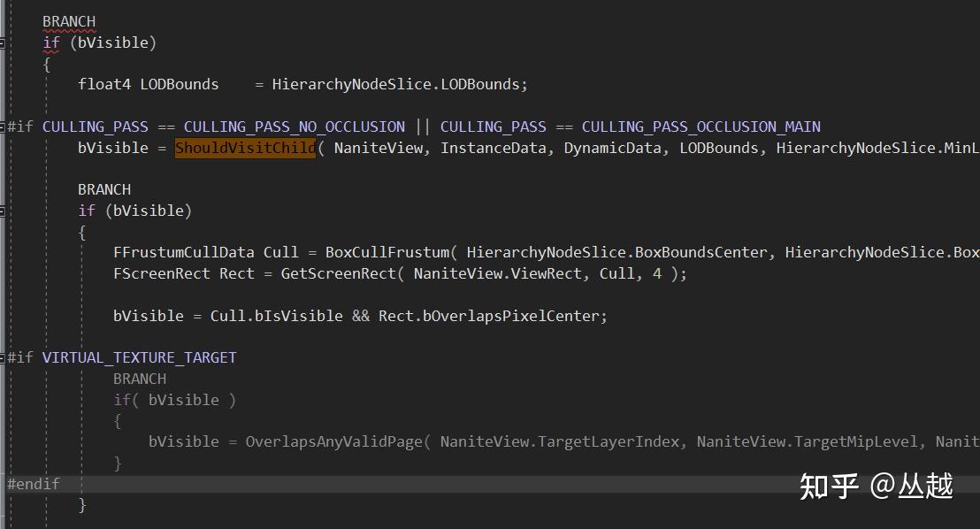
Task: Click the DynamicData function argument
Action: pyautogui.click(x=612, y=147)
